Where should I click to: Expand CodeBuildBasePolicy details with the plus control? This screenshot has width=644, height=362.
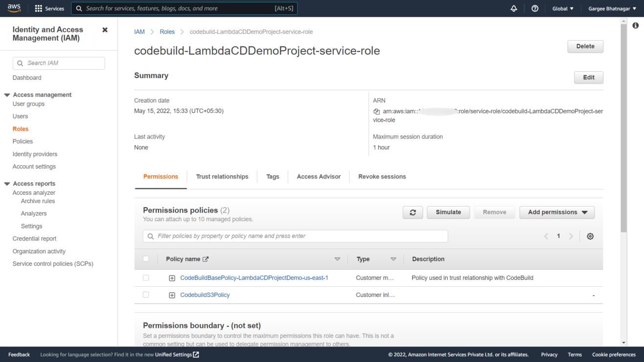(x=172, y=277)
